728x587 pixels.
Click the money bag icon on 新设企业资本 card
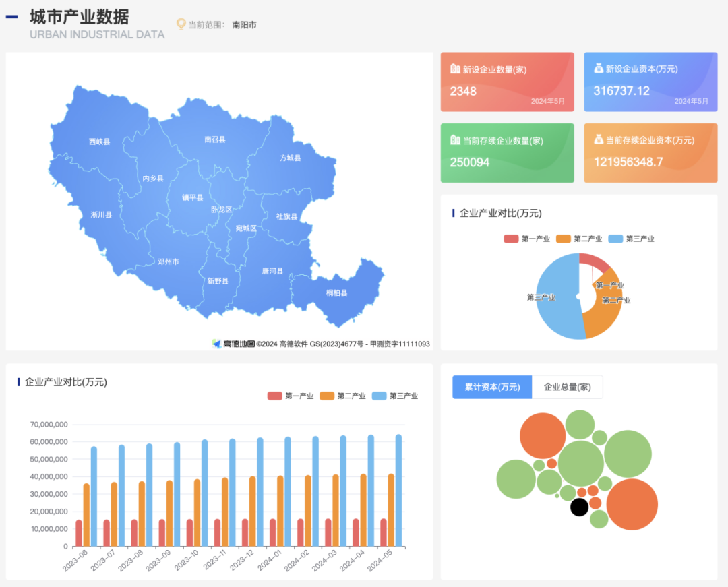[599, 69]
